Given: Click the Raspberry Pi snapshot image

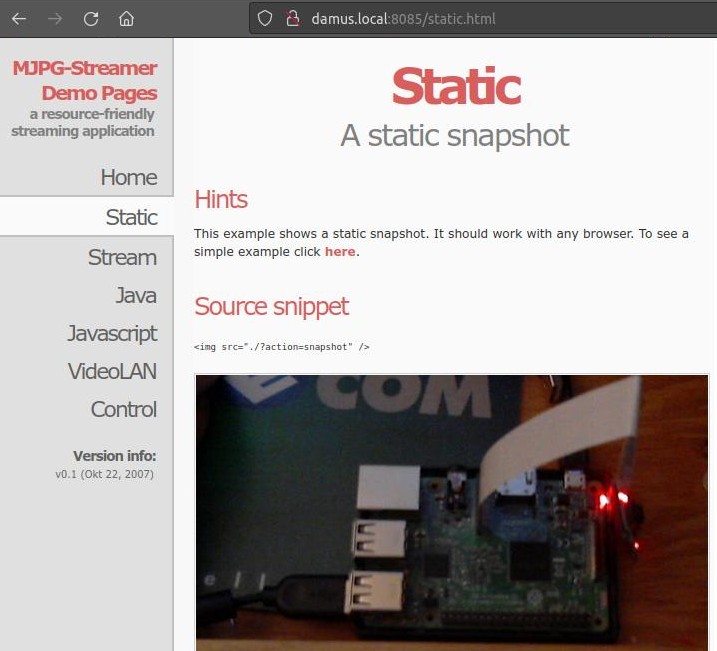Looking at the screenshot, I should pos(451,510).
